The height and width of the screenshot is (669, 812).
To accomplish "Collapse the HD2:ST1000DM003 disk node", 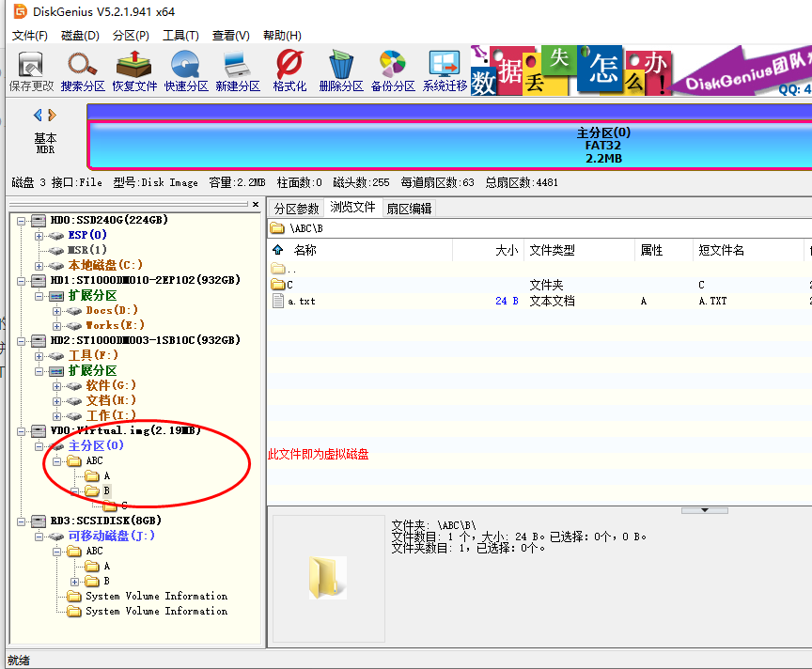I will click(x=22, y=341).
